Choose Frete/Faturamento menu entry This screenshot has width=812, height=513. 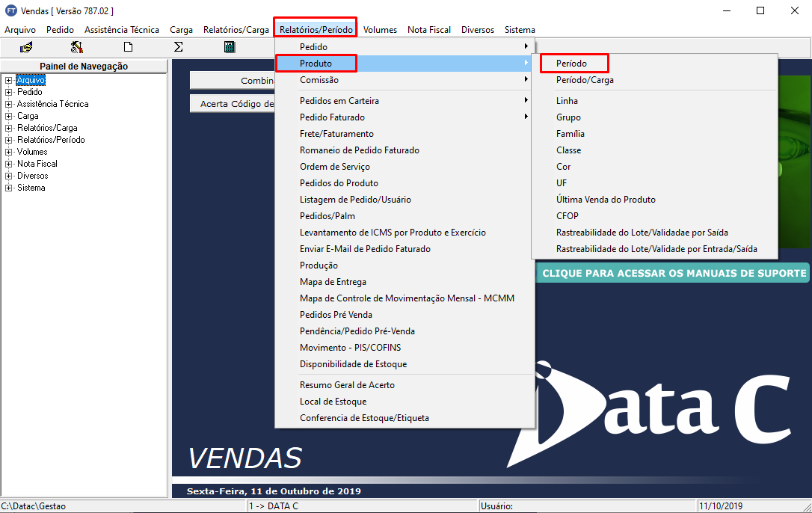point(404,134)
